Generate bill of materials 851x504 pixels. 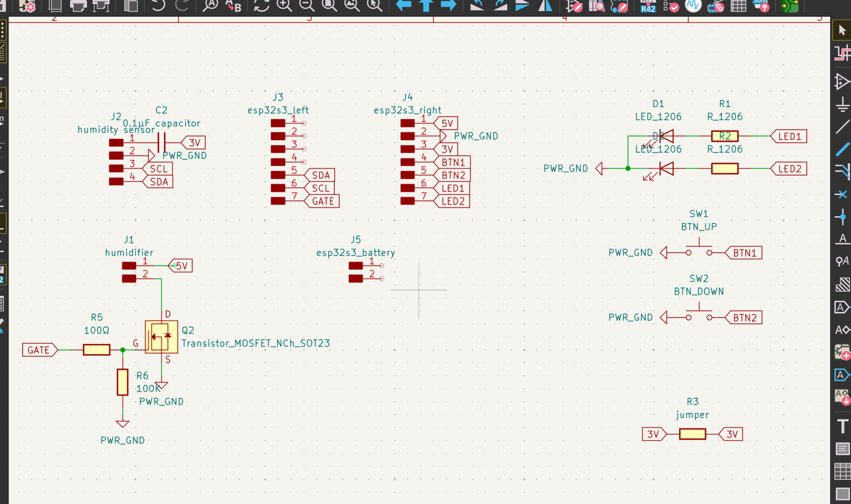[761, 6]
